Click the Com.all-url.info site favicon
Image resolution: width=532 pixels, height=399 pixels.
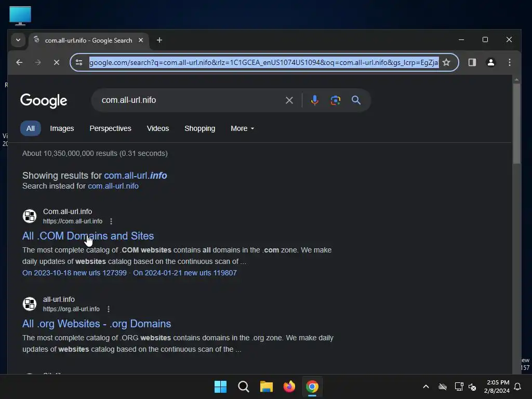pyautogui.click(x=30, y=216)
